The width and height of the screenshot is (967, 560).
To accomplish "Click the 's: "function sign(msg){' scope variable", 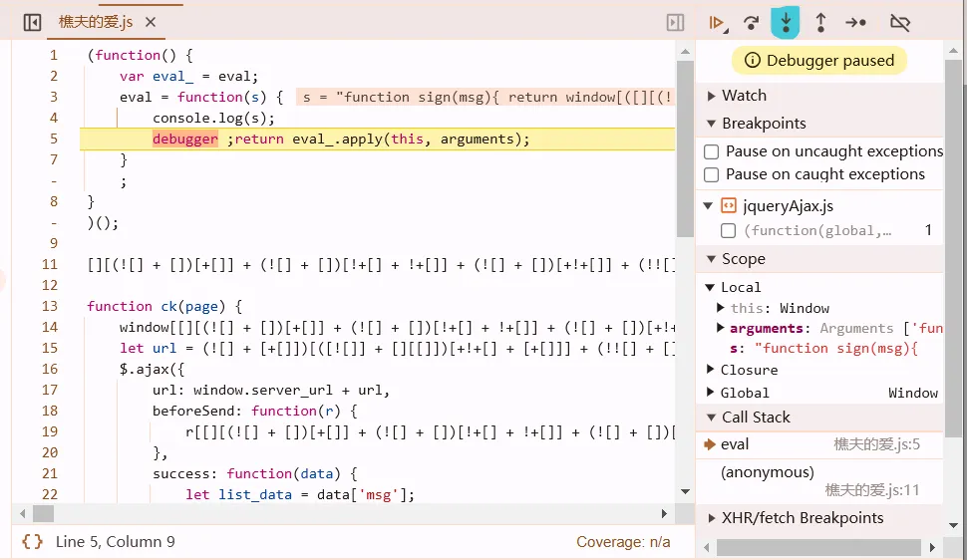I will pos(823,349).
